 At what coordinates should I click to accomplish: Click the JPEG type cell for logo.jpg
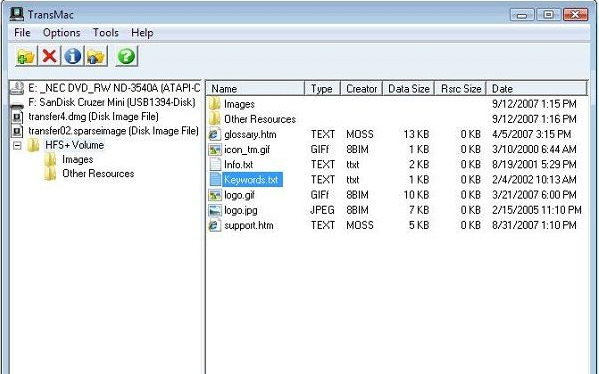[x=322, y=210]
